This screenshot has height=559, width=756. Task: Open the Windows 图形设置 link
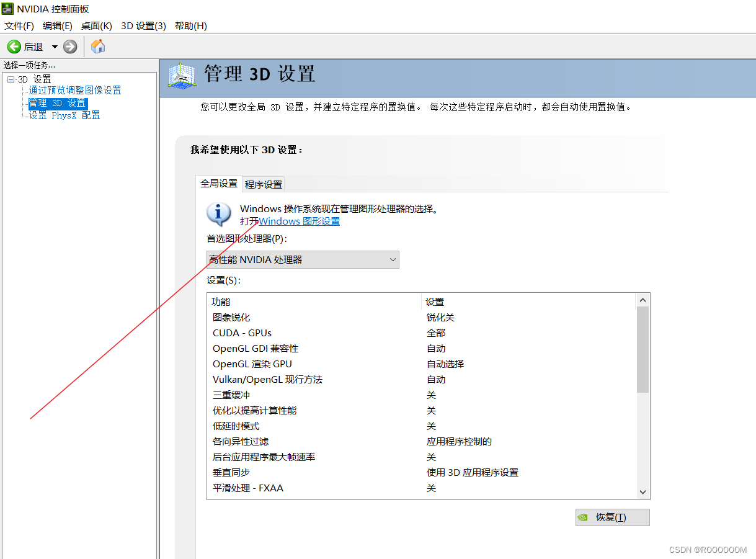click(x=300, y=221)
